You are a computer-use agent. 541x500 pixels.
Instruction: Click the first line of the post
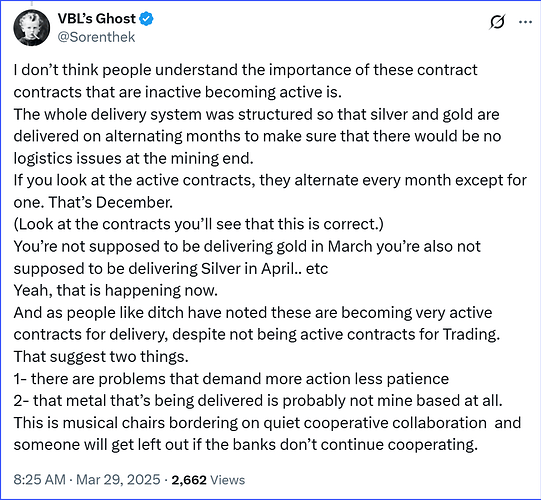pos(245,70)
